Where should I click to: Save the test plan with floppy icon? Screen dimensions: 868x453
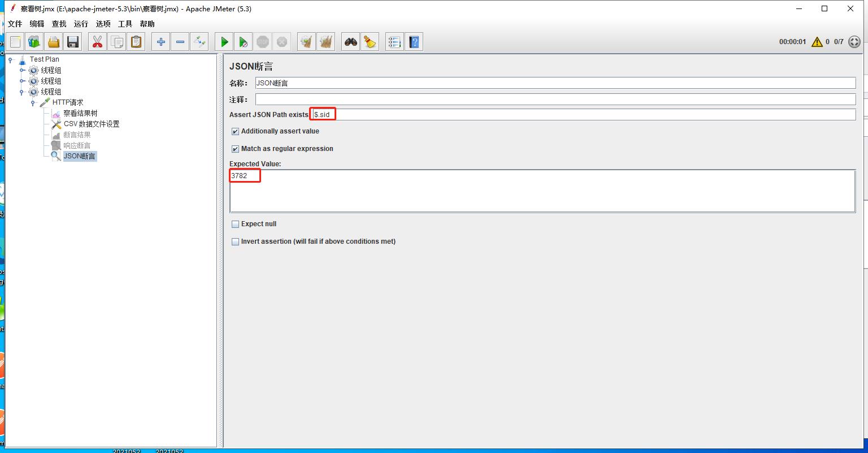(73, 42)
